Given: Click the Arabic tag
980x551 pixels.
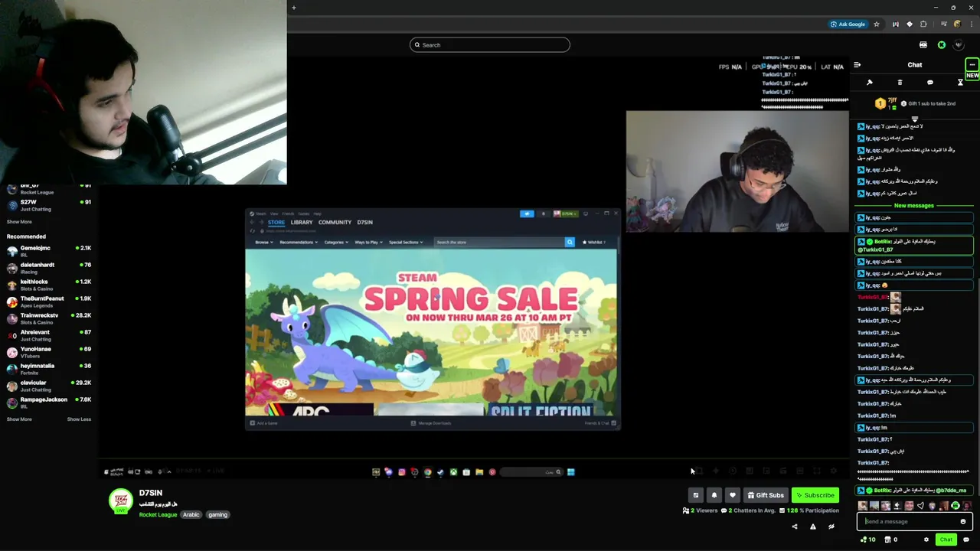Looking at the screenshot, I should [191, 515].
